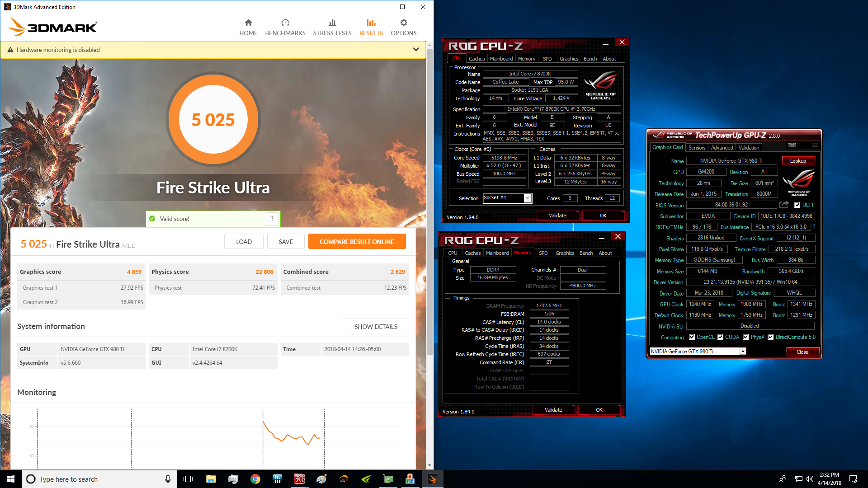Click Validate in the top CPU-Z window
This screenshot has width=868, height=488.
pyautogui.click(x=557, y=216)
